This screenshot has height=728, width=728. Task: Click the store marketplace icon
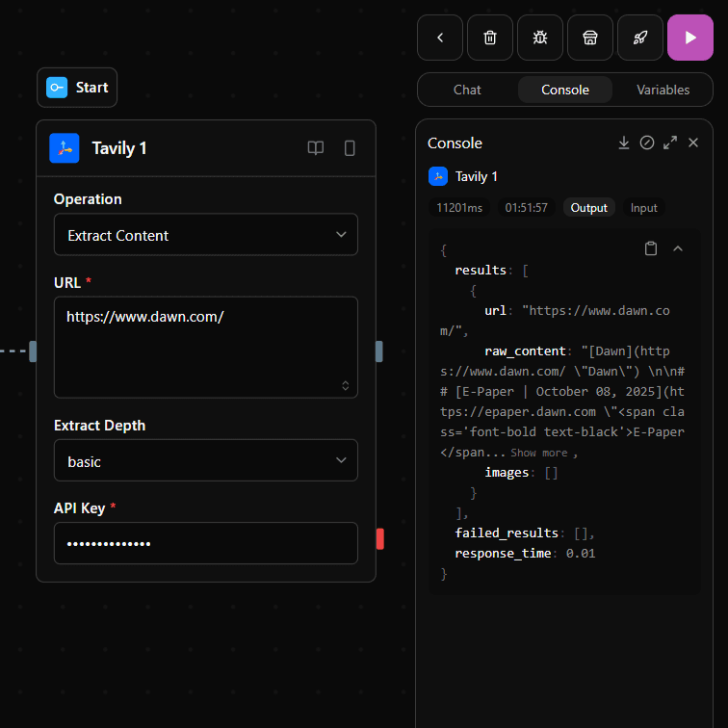590,38
